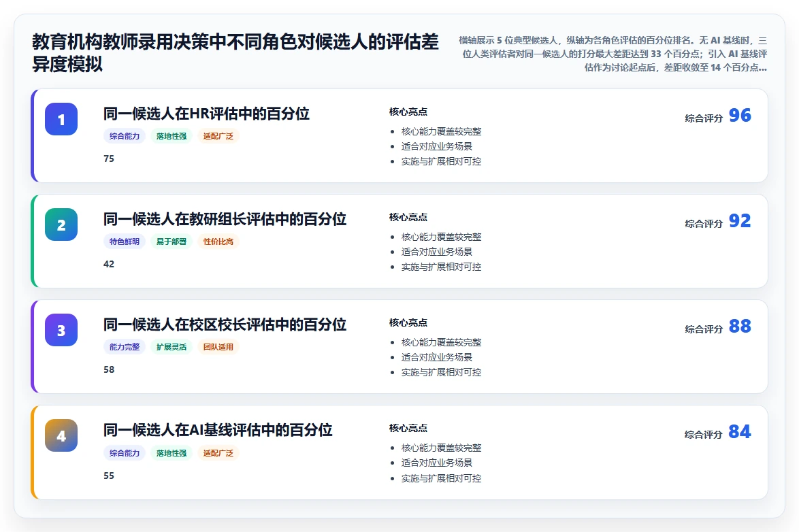
Task: Click 实施与扩展相对可控 bullet in AI基线 card
Action: click(x=441, y=478)
